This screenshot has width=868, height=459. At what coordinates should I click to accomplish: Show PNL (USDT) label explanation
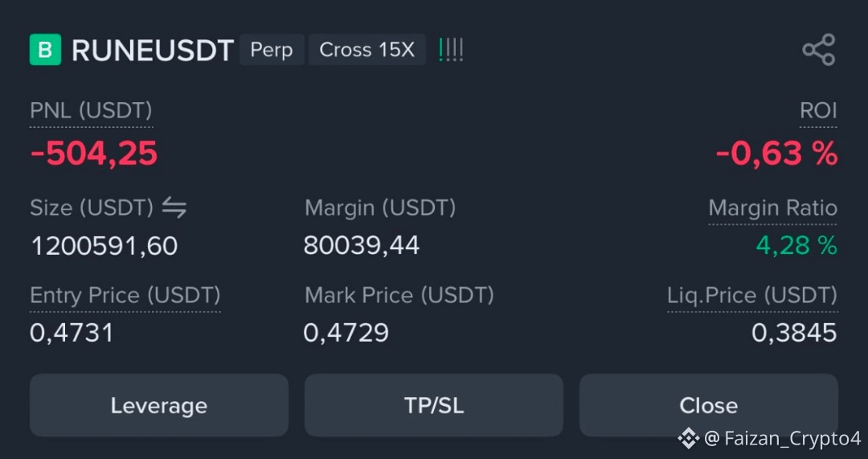(x=91, y=111)
